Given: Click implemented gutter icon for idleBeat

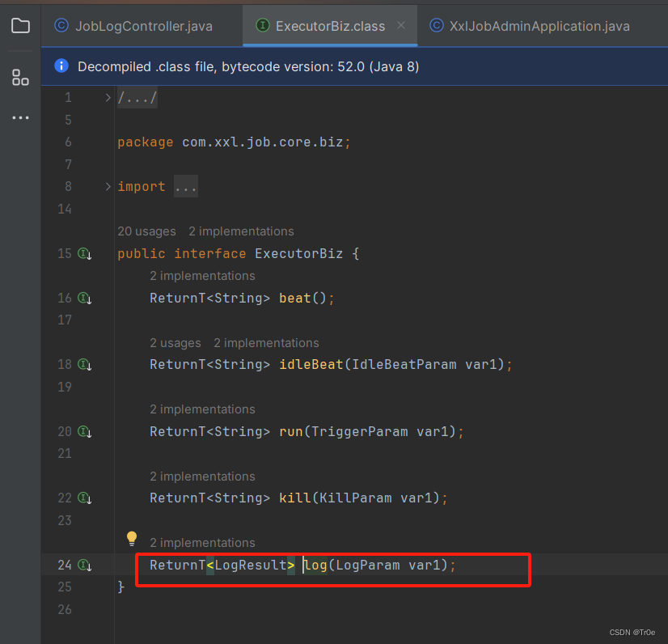Looking at the screenshot, I should (84, 365).
